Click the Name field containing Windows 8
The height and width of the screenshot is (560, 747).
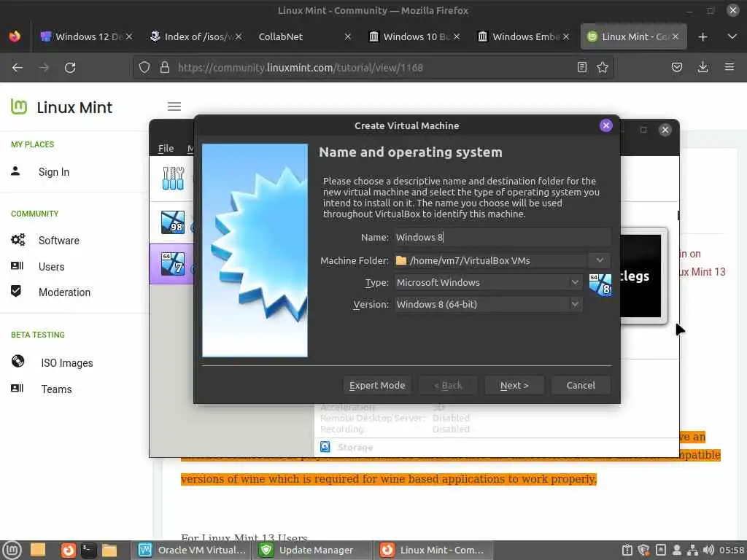click(x=502, y=237)
